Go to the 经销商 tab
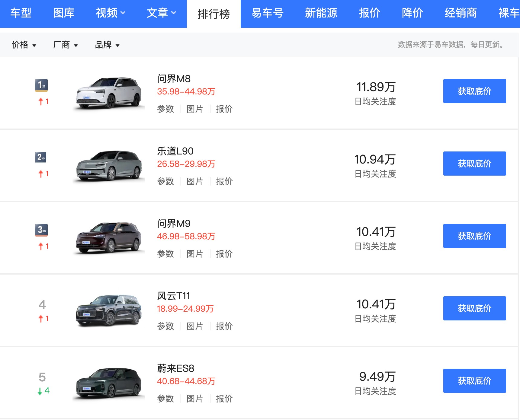This screenshot has width=520, height=420. point(461,13)
